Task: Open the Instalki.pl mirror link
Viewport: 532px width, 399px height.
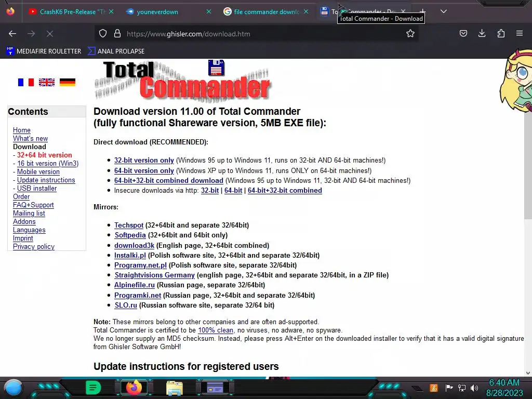Action: point(130,255)
